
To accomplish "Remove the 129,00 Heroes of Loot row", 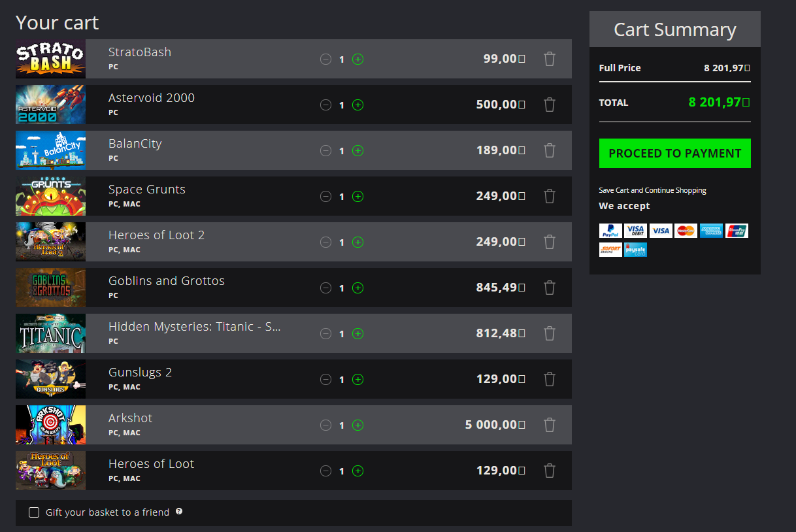I will click(550, 471).
